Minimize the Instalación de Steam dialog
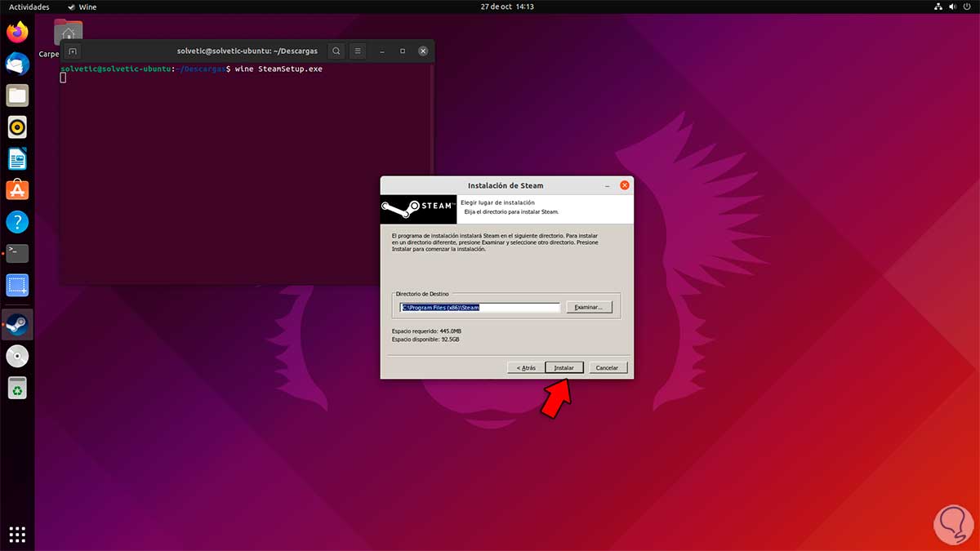This screenshot has width=980, height=551. [607, 185]
